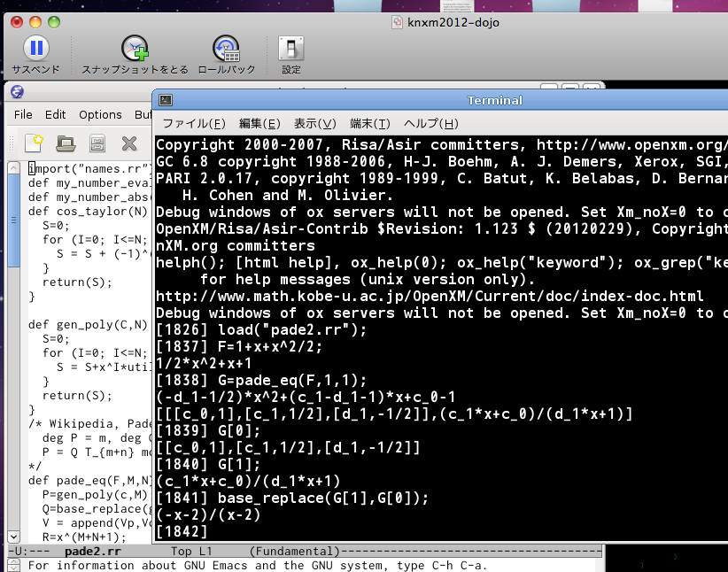Open 設定 settings switch icon
This screenshot has width=728, height=572.
[x=291, y=49]
